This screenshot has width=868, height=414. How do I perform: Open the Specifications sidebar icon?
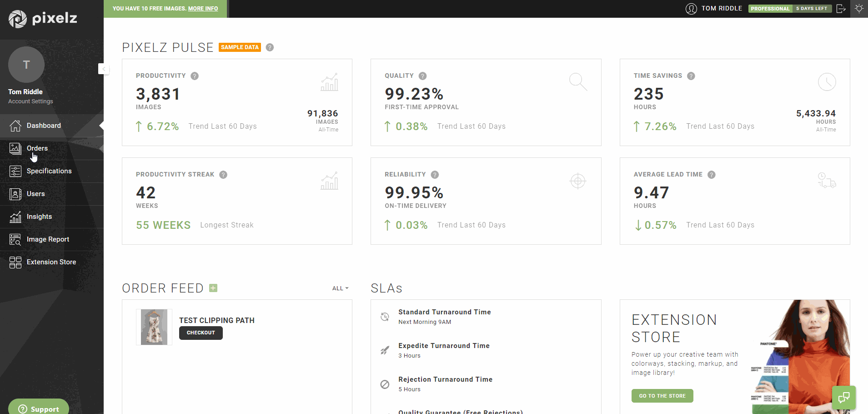pos(15,171)
